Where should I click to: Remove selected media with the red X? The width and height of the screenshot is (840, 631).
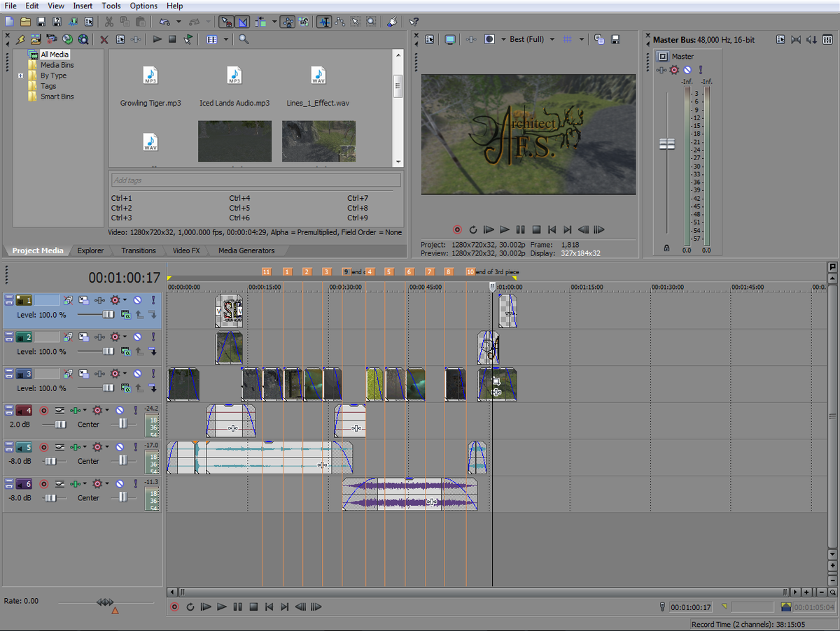[104, 39]
